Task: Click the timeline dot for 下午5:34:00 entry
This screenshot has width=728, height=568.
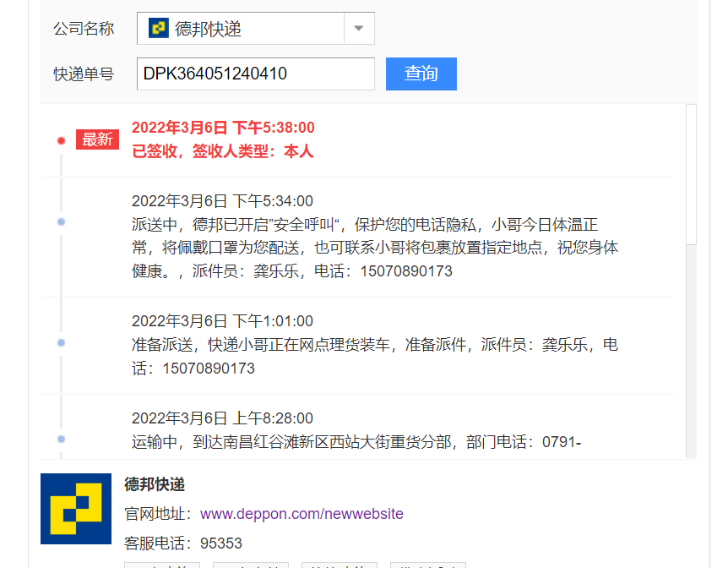Action: (61, 221)
